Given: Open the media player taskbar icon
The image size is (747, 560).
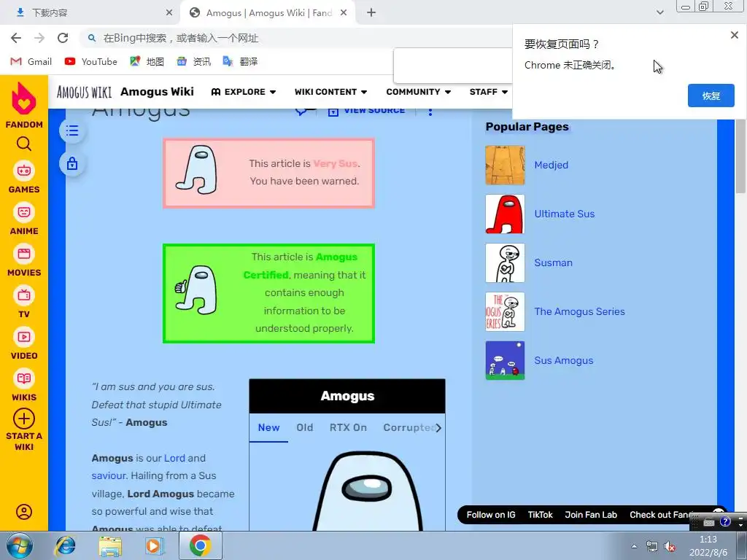Looking at the screenshot, I should tap(154, 545).
